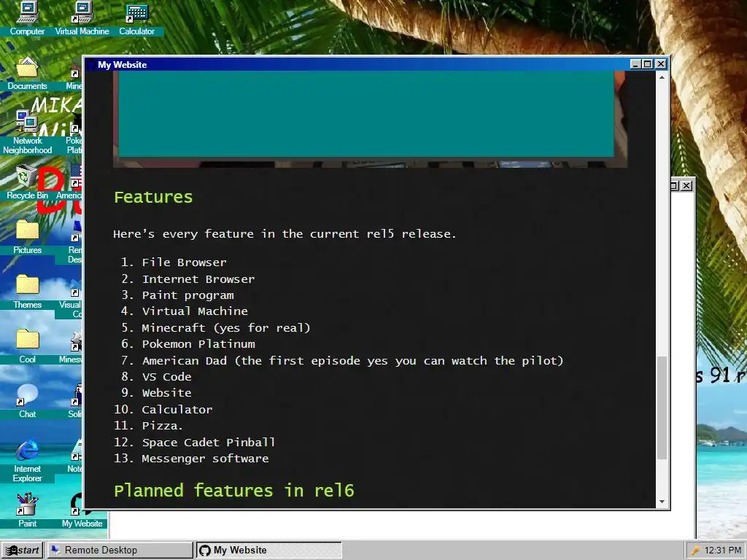This screenshot has width=747, height=560.
Task: Minimize the My Website window
Action: coord(635,64)
